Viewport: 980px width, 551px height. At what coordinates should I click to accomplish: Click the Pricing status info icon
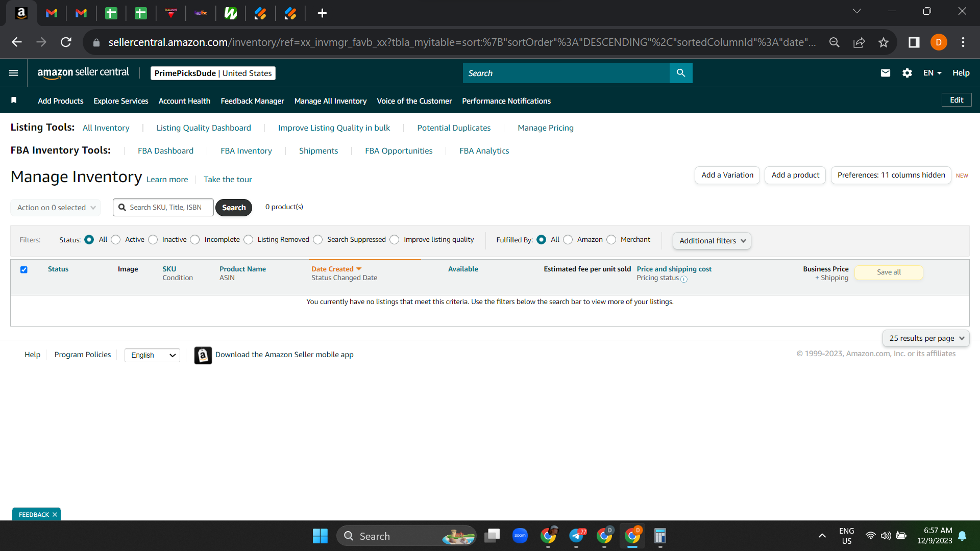click(684, 279)
